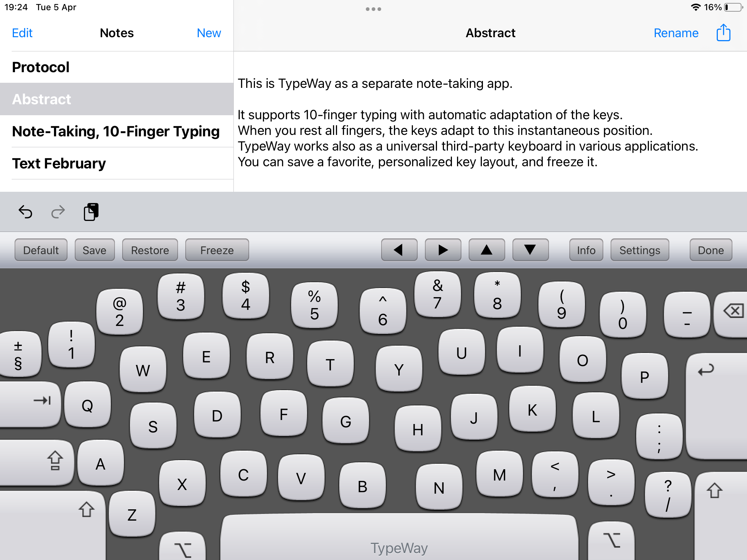Tap the Y key
Viewport: 747px width, 560px height.
click(x=399, y=369)
